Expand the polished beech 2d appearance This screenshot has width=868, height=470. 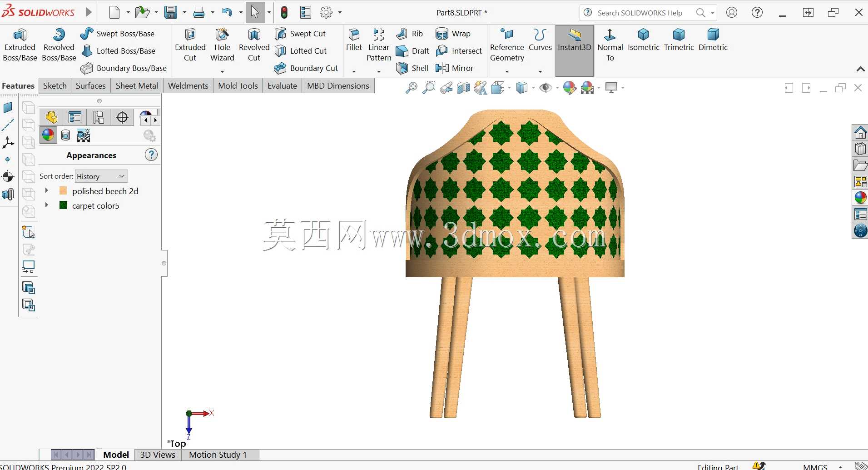tap(46, 191)
